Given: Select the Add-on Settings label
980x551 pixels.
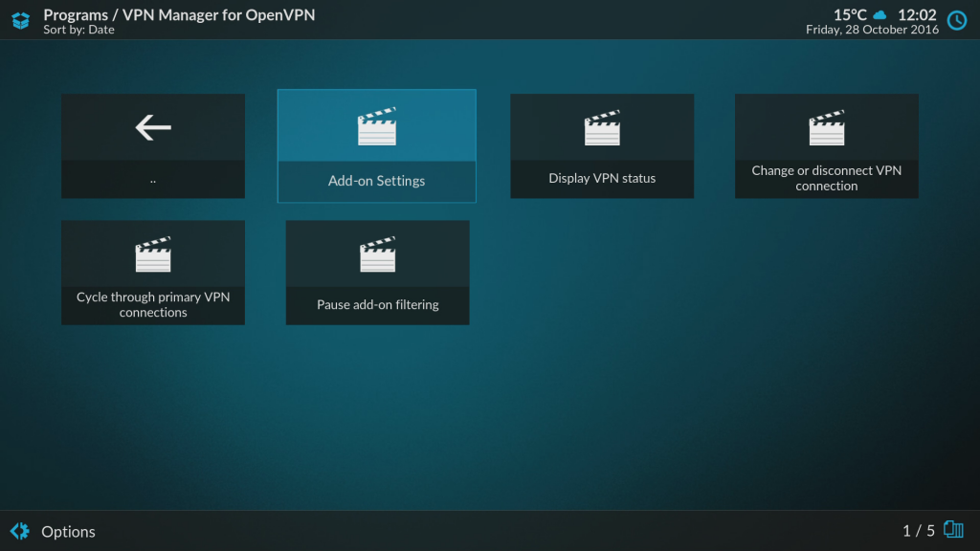Looking at the screenshot, I should (376, 181).
